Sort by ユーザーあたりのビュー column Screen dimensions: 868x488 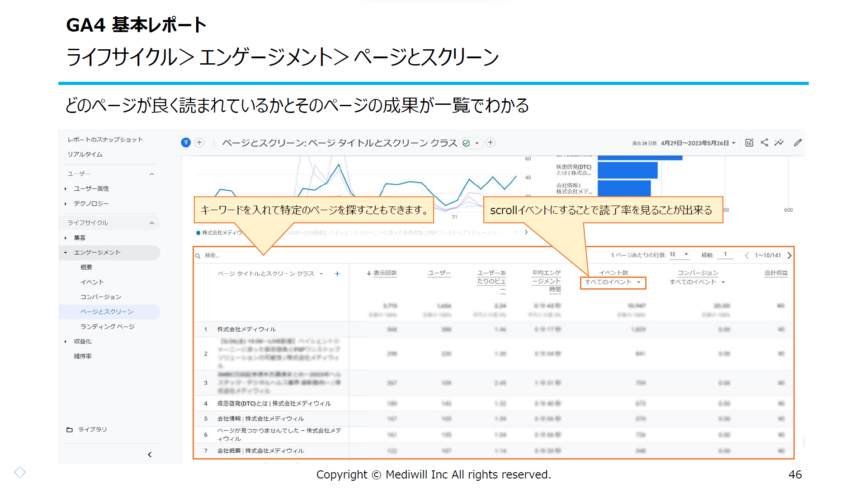pos(491,281)
